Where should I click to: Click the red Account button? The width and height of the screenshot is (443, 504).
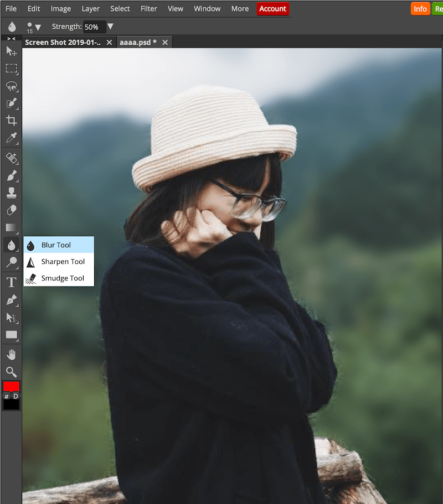[273, 9]
